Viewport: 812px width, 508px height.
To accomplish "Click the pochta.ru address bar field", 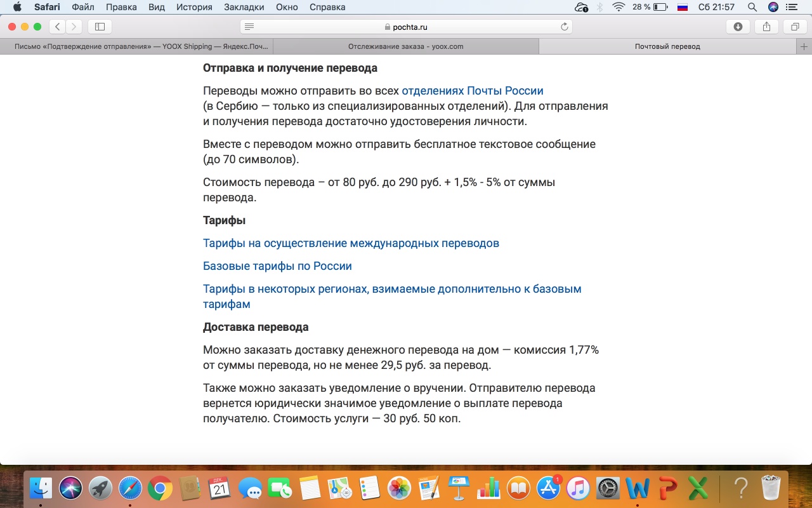I will [x=406, y=27].
